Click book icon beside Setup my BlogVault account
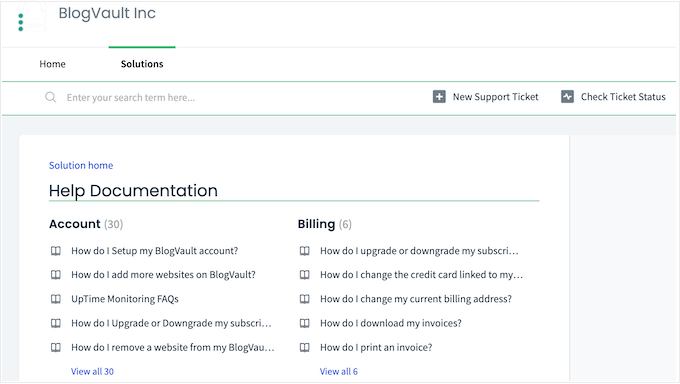680x384 pixels. (56, 251)
